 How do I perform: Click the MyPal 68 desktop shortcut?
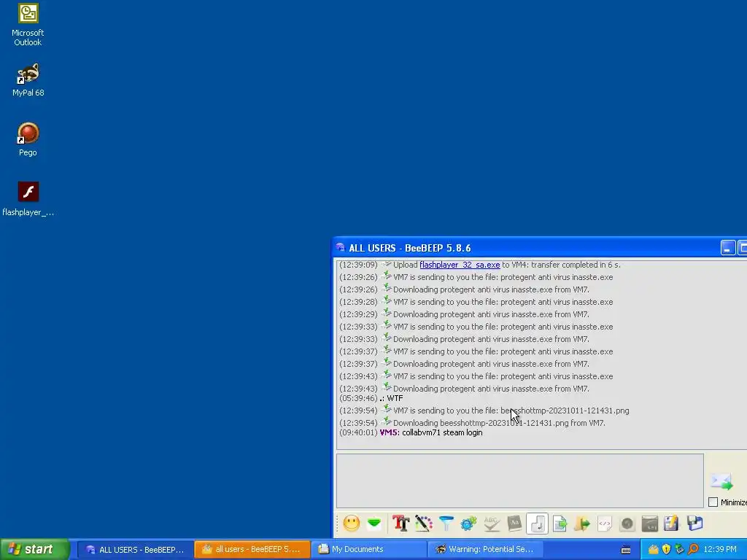click(28, 80)
